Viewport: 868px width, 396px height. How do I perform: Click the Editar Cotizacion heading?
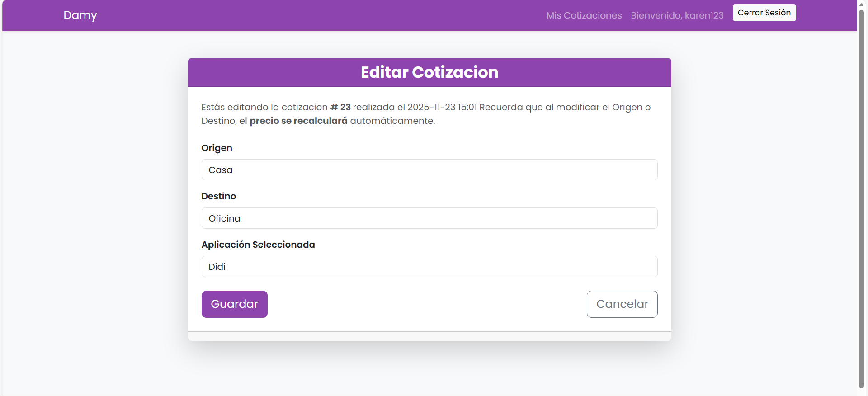coord(429,72)
